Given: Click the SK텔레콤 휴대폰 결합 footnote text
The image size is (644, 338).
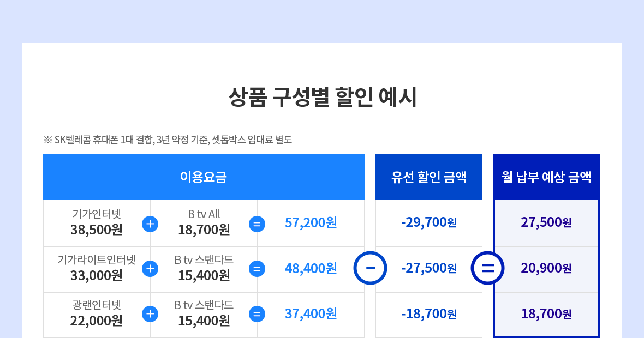Looking at the screenshot, I should pyautogui.click(x=168, y=140).
